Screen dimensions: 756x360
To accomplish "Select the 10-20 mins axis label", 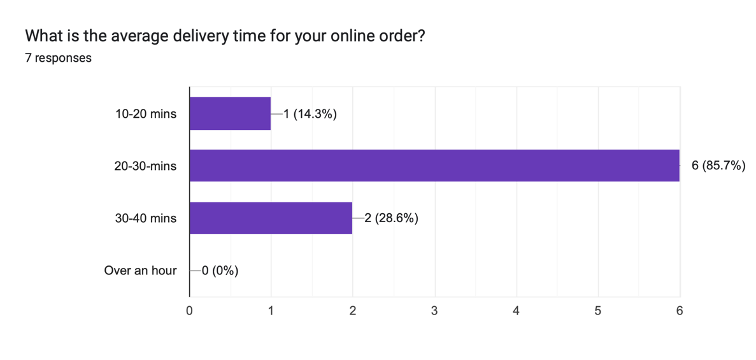I will tap(146, 114).
